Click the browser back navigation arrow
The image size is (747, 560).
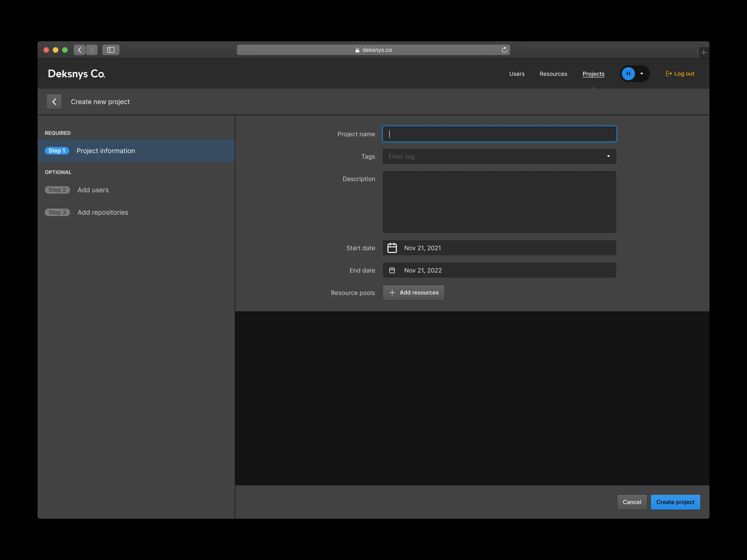tap(80, 50)
